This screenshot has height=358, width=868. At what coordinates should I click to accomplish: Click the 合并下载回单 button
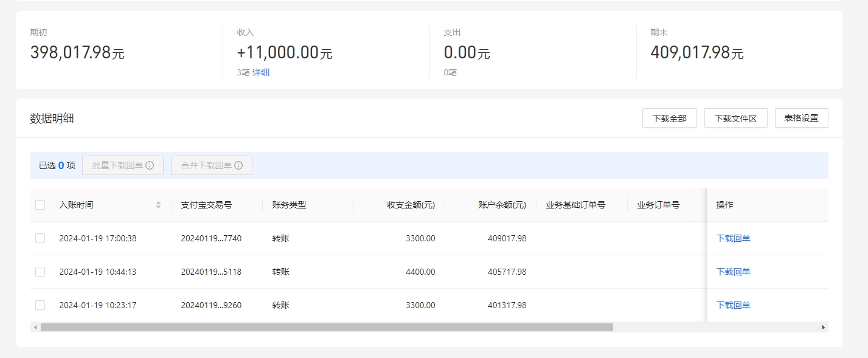[212, 165]
